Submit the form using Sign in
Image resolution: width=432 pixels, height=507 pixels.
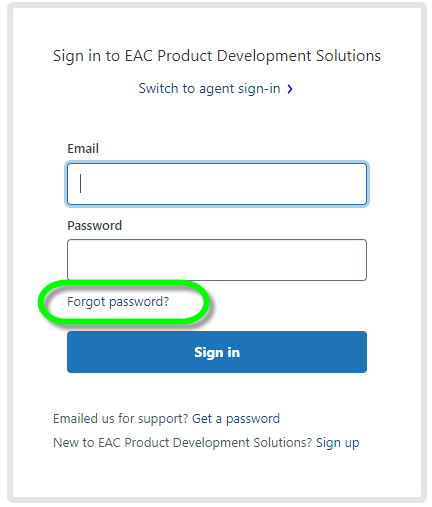point(217,352)
